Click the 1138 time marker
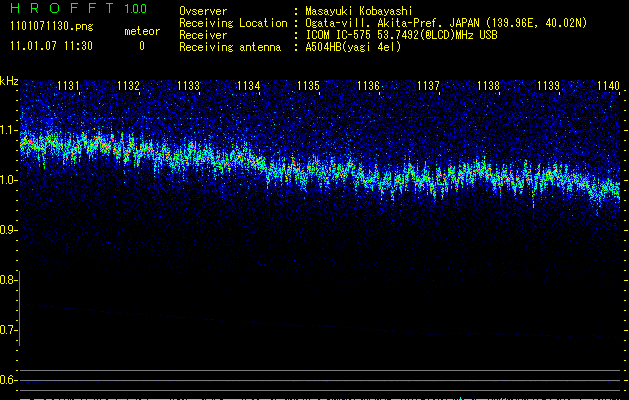This screenshot has width=629, height=400. tap(488, 87)
